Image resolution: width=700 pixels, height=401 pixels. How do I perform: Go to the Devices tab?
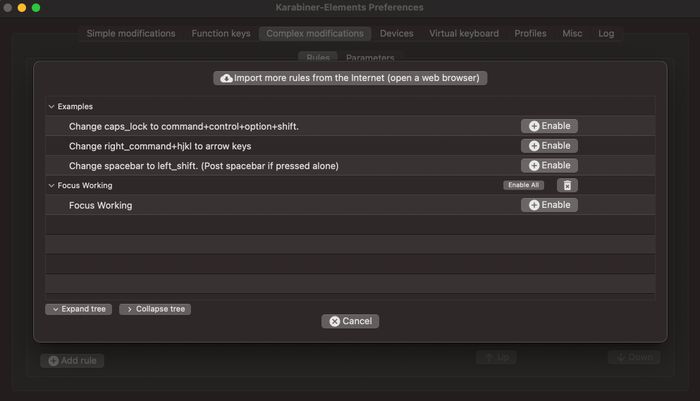[396, 33]
